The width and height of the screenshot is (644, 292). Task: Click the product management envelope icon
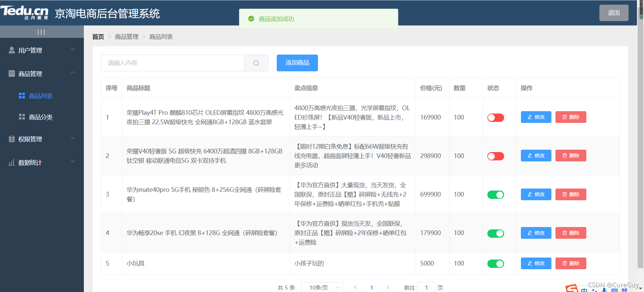(x=12, y=73)
